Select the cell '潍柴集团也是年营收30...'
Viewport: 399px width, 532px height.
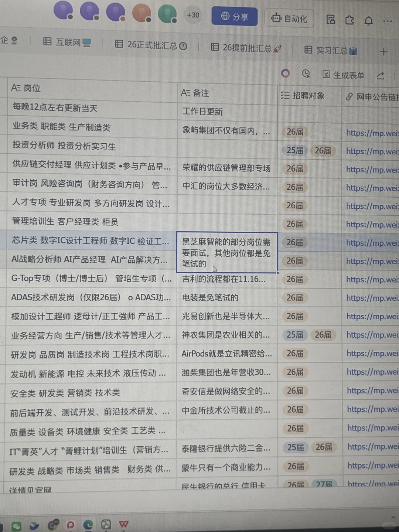(x=227, y=372)
